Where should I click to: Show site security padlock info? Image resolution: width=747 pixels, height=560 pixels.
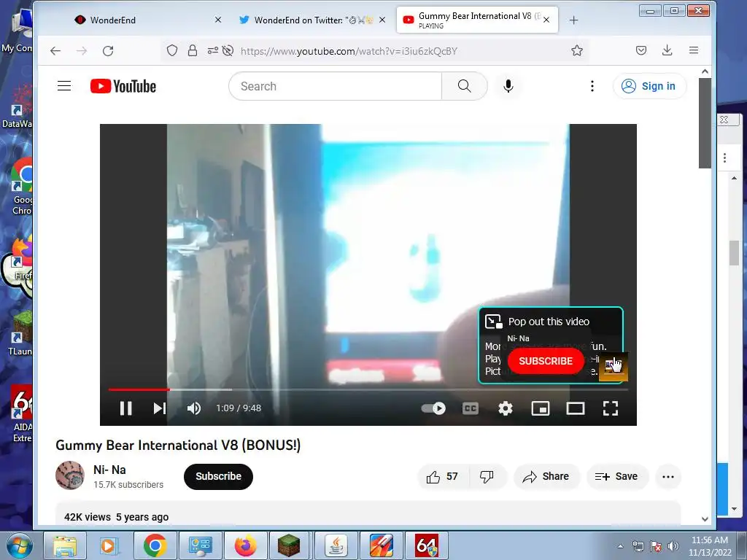[193, 50]
